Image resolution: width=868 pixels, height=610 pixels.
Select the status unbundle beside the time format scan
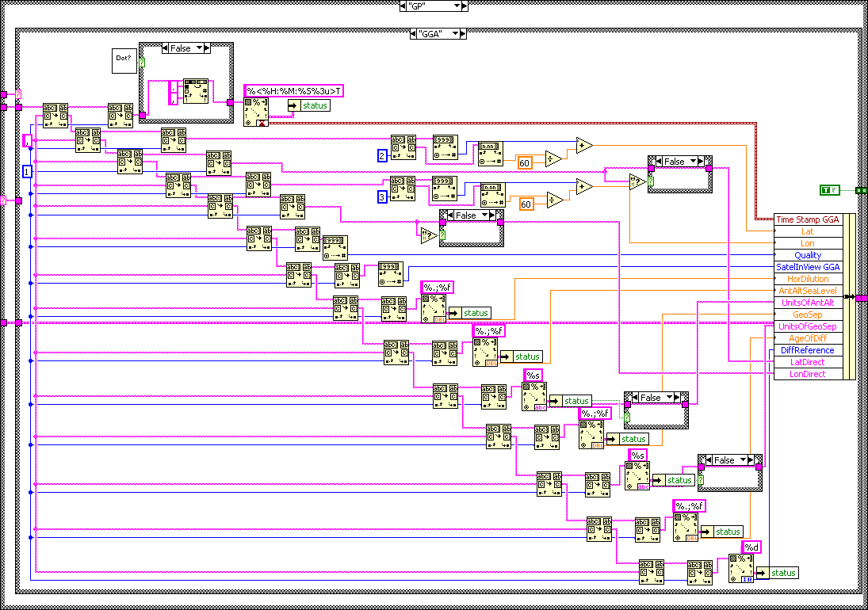309,105
